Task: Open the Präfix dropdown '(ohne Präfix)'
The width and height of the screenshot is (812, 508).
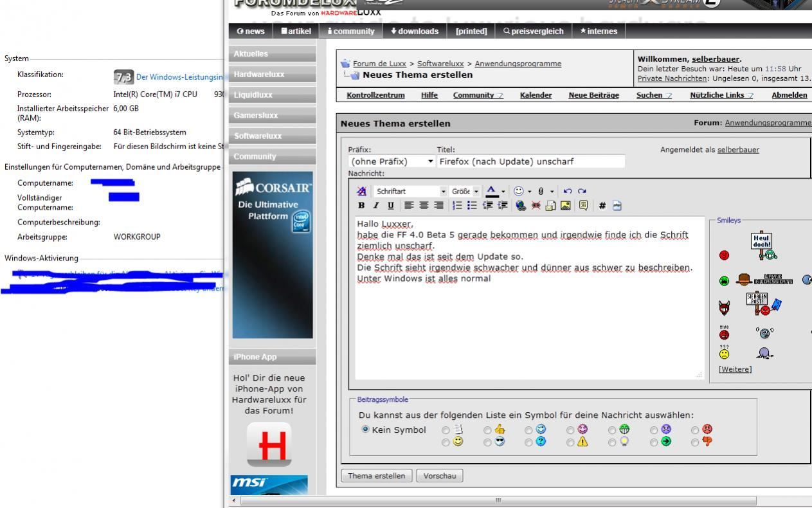Action: coord(391,161)
